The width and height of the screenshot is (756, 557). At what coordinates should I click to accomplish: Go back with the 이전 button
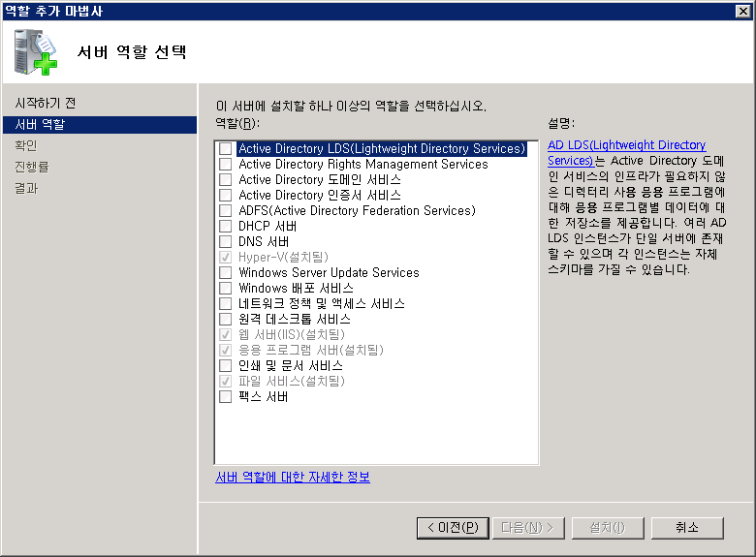[453, 528]
